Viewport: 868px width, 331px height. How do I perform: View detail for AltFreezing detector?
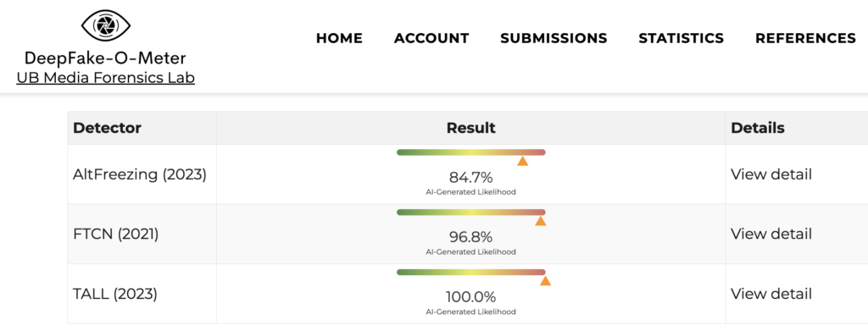pyautogui.click(x=771, y=174)
